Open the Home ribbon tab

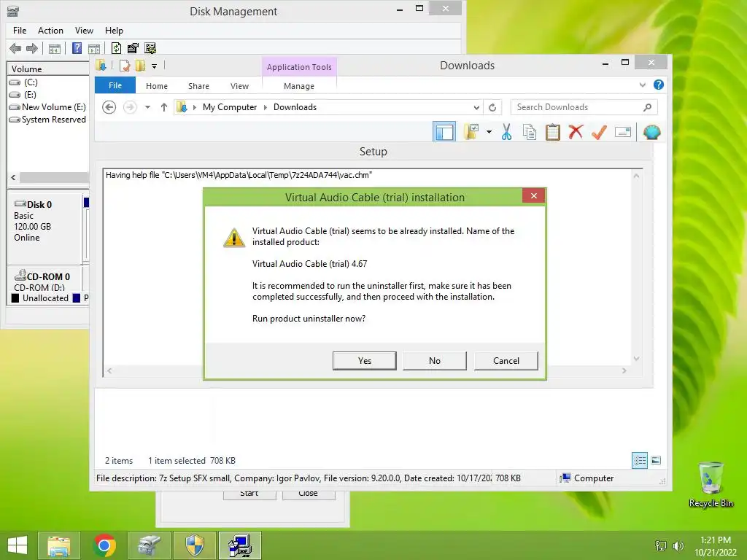point(157,86)
